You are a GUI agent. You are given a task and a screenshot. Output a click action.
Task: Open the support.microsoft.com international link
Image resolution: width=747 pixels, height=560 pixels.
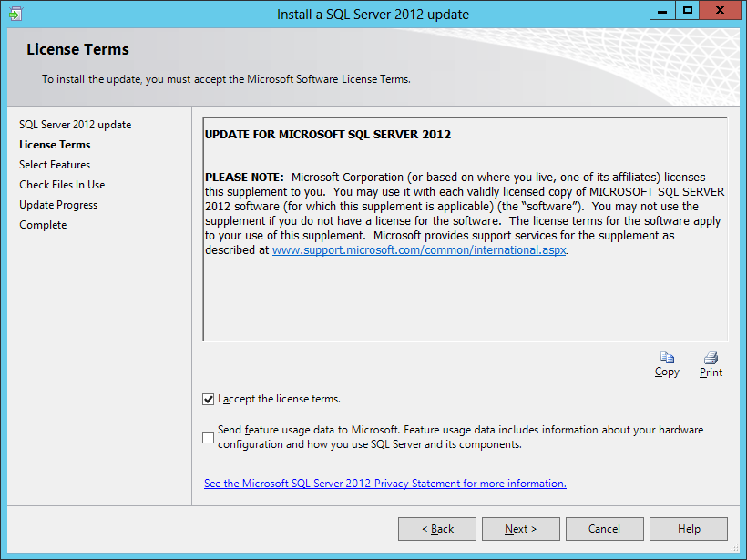coord(419,250)
